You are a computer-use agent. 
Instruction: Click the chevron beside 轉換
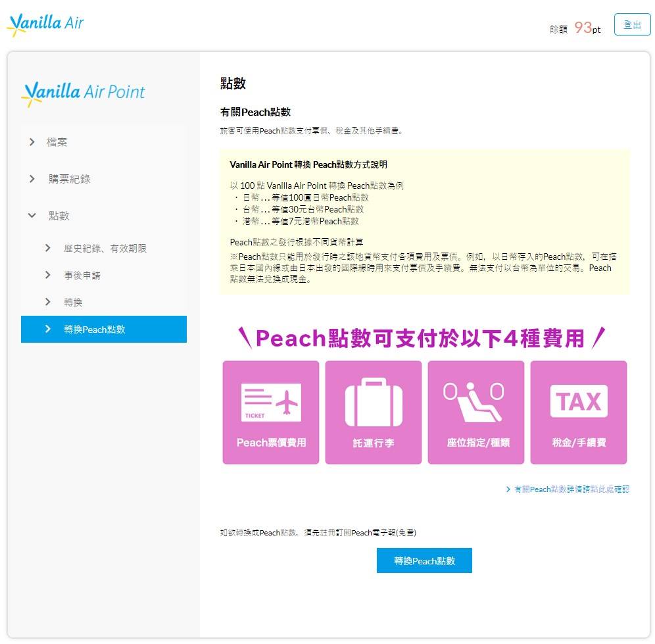point(47,302)
